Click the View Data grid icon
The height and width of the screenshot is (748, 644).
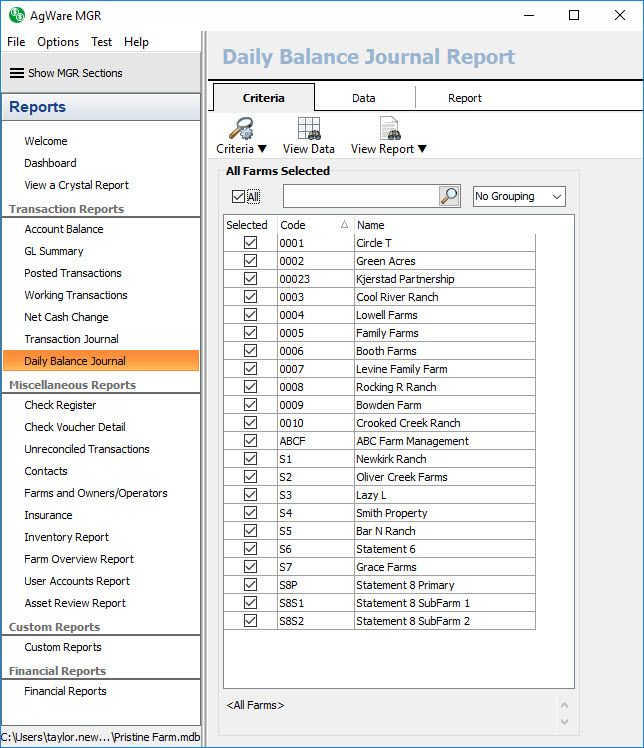click(309, 128)
